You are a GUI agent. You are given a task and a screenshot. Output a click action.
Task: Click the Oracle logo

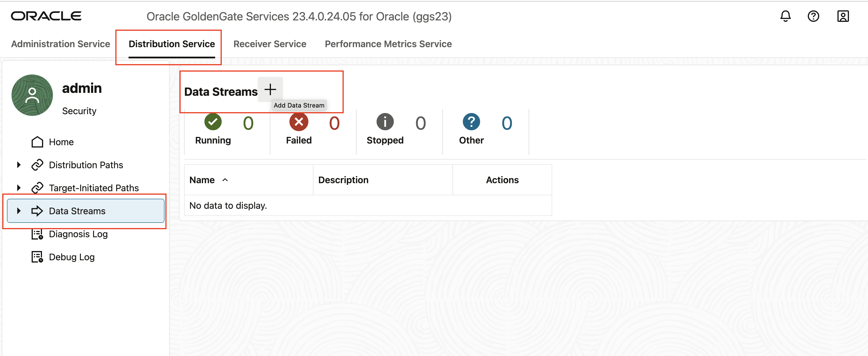(46, 16)
